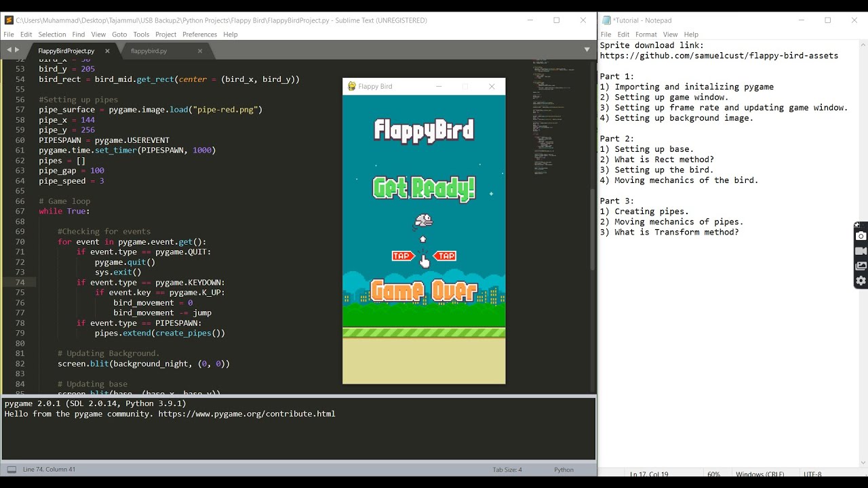Open Notepad Edit menu

623,35
